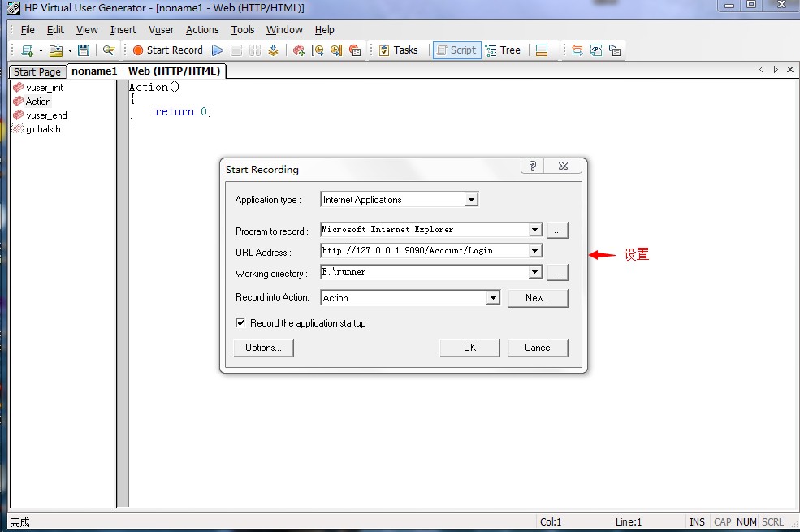Click the Runtime Settings icon
This screenshot has height=532, width=800.
tap(615, 50)
